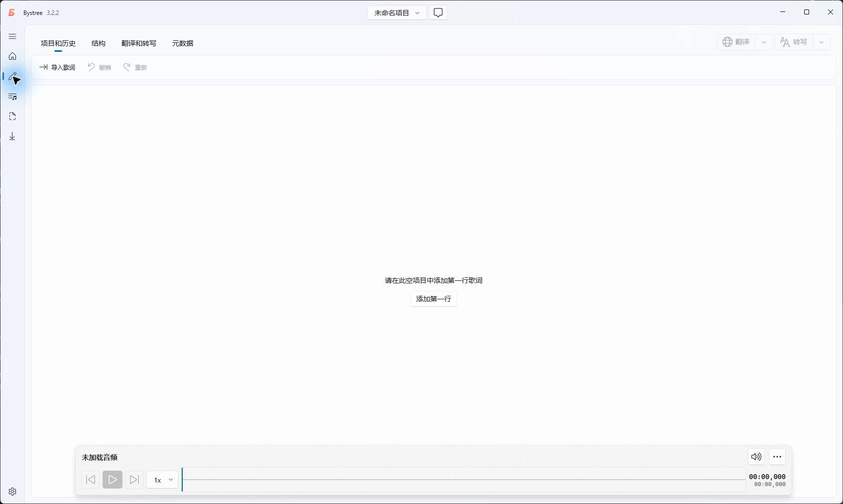Expand the 翻译 dropdown arrow

click(x=764, y=42)
